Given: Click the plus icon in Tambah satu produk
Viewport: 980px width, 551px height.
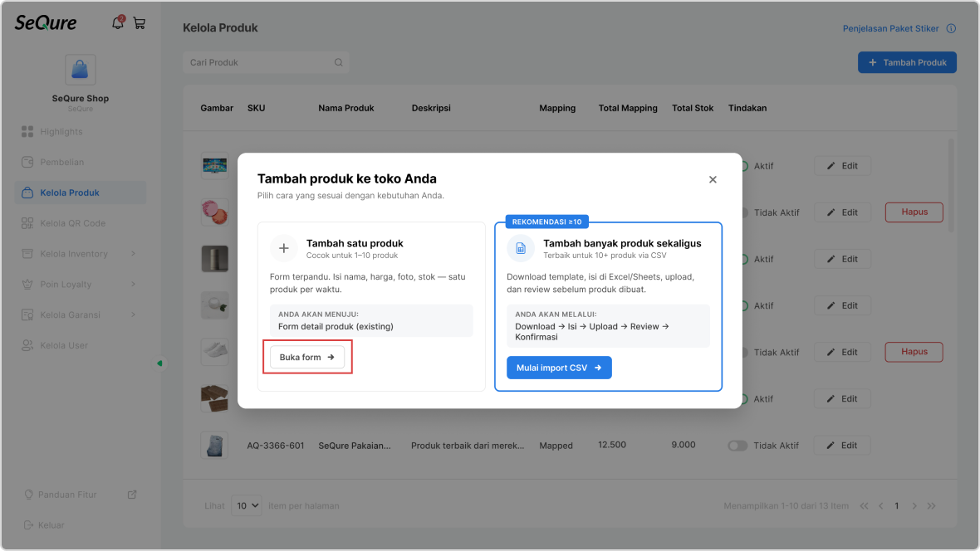Looking at the screenshot, I should point(284,248).
